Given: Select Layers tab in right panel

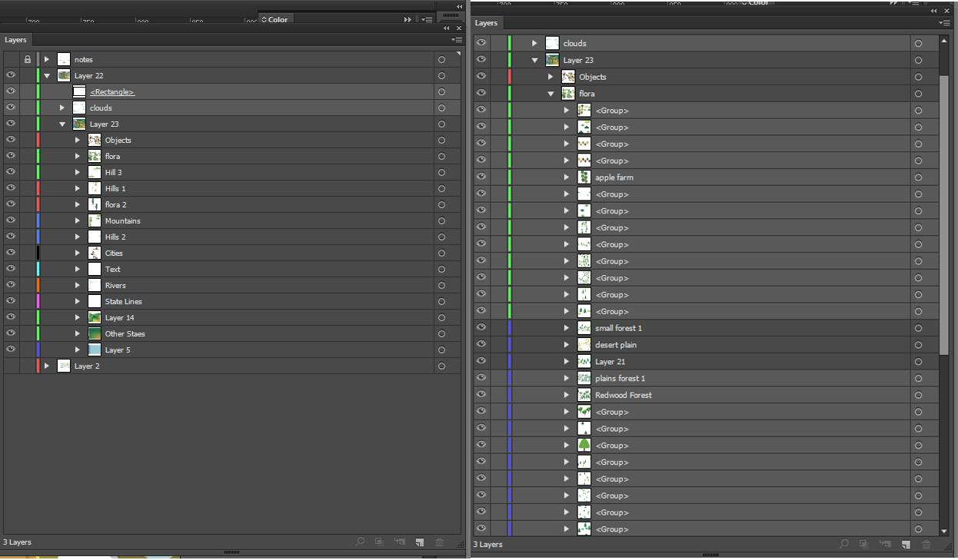Looking at the screenshot, I should click(x=486, y=23).
